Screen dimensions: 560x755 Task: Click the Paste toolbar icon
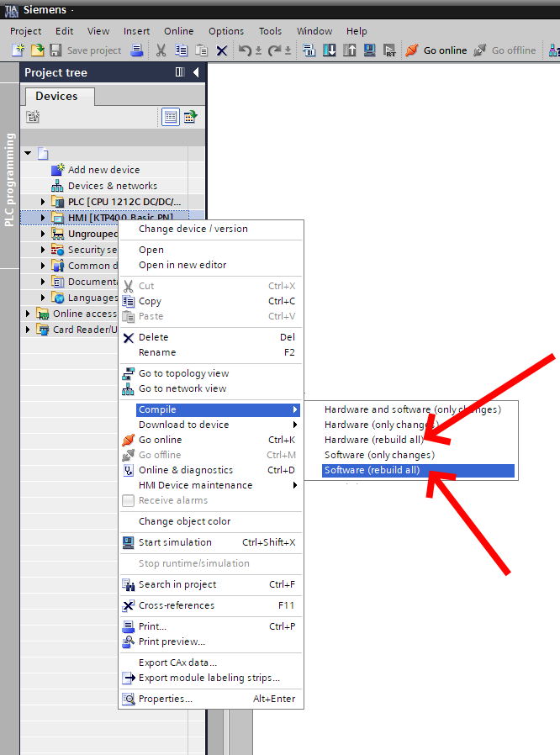[x=201, y=50]
